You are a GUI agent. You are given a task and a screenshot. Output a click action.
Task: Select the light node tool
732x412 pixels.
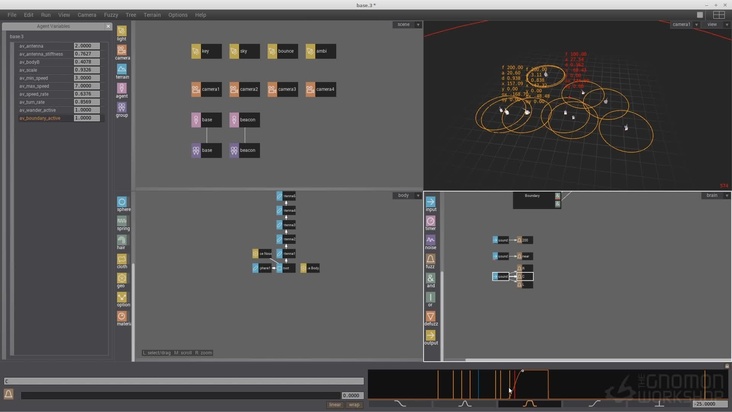point(122,32)
